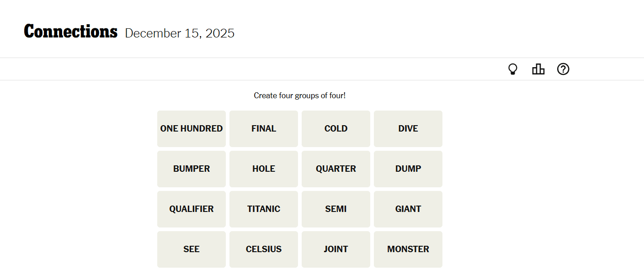Pick the GIANT tile
This screenshot has height=275, width=644.
(x=408, y=209)
